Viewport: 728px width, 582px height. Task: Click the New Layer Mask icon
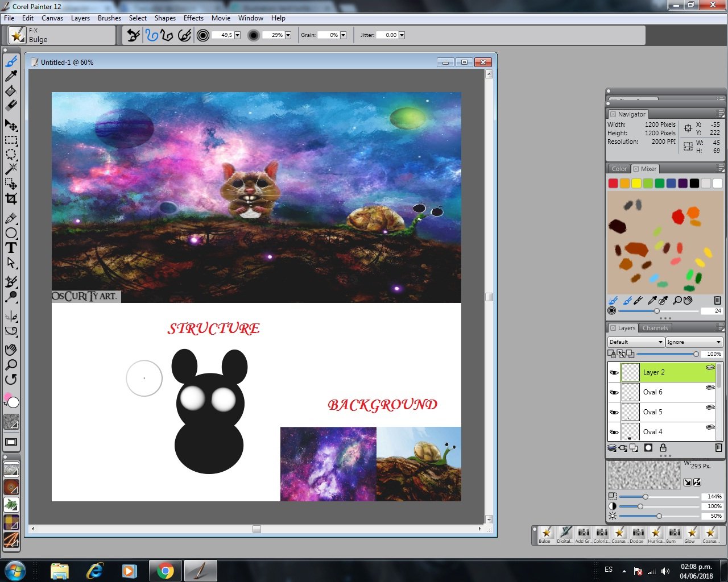[648, 448]
